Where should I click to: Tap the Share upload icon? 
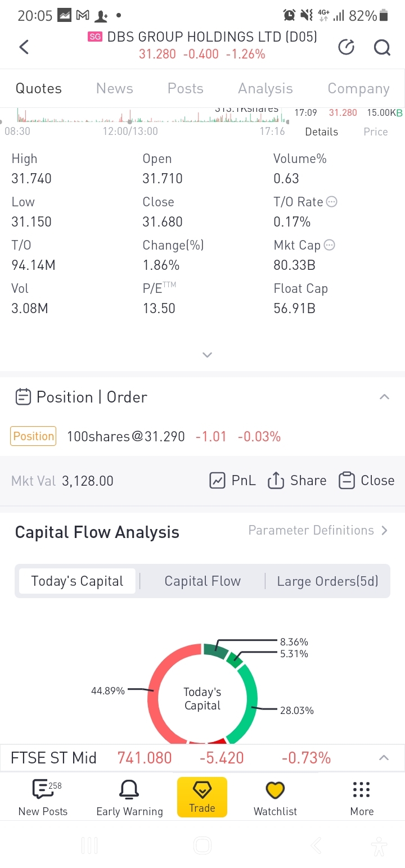pos(276,481)
